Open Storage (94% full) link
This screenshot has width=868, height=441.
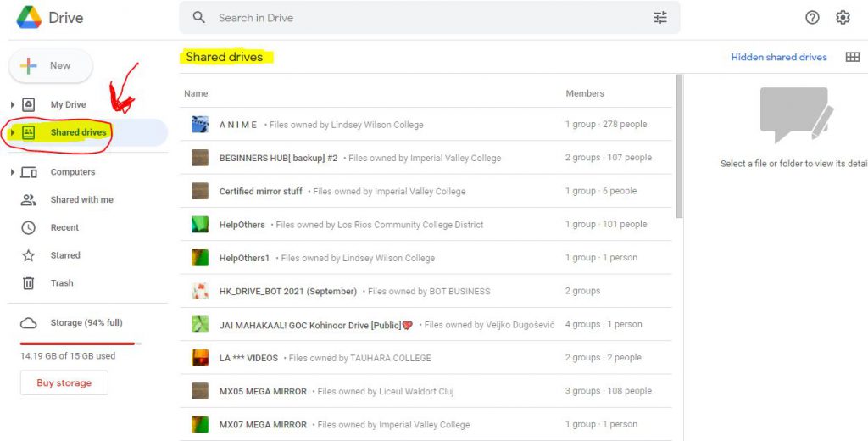(86, 322)
